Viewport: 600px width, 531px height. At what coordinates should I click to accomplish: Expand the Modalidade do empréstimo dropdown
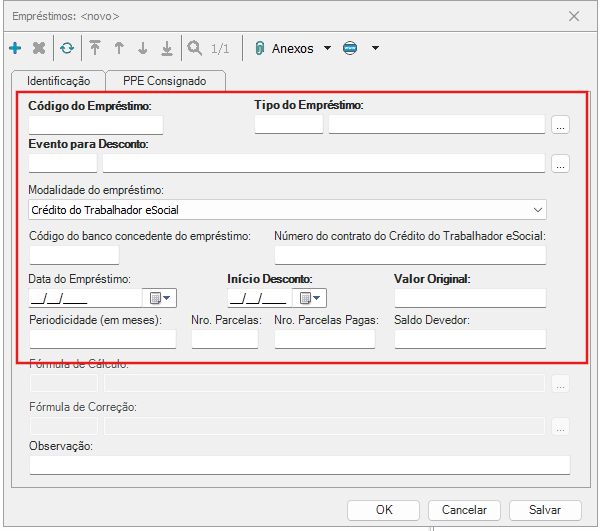539,210
